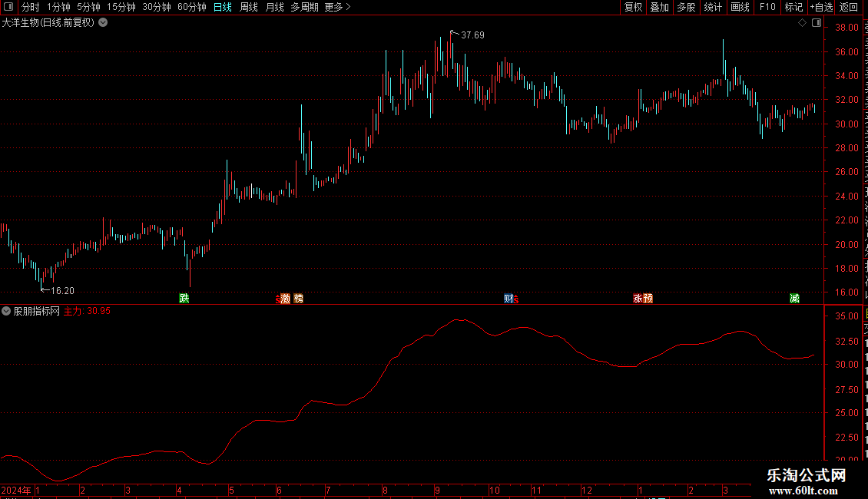Click the green 减 event marker

(794, 299)
